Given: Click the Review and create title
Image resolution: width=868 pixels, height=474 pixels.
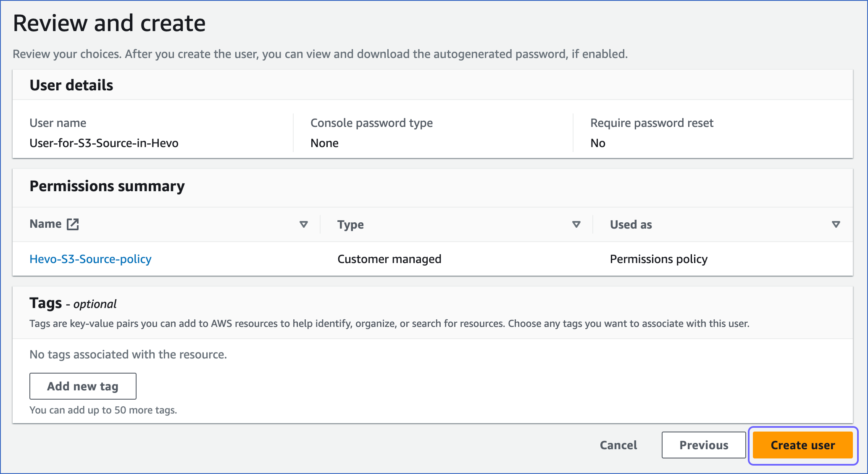Looking at the screenshot, I should coord(109,23).
